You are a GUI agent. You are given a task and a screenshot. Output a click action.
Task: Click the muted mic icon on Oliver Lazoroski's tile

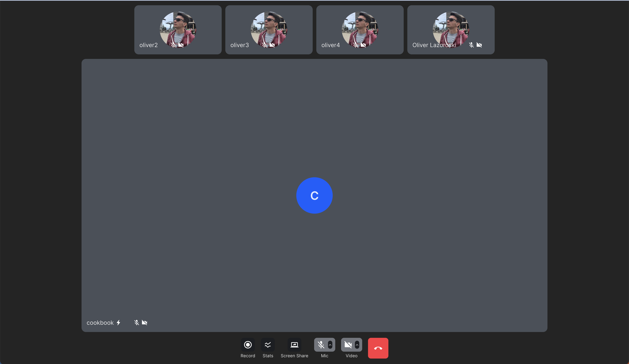point(471,45)
